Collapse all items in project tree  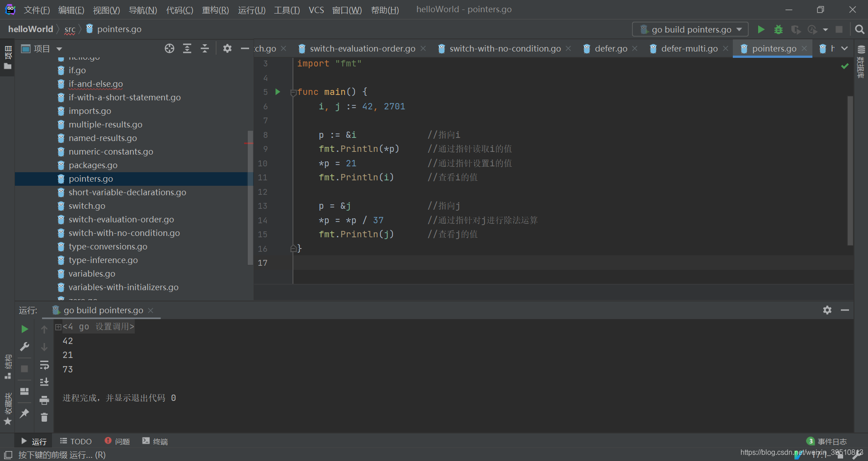(x=205, y=48)
